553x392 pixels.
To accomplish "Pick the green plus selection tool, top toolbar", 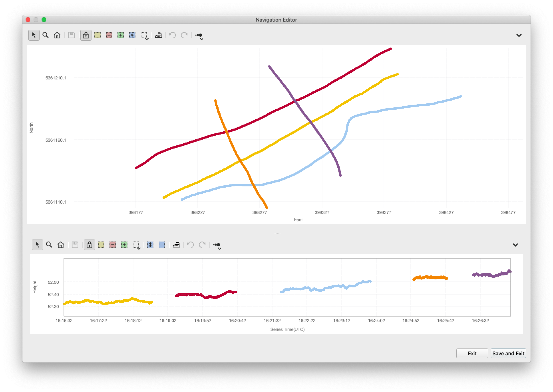I will click(x=120, y=35).
